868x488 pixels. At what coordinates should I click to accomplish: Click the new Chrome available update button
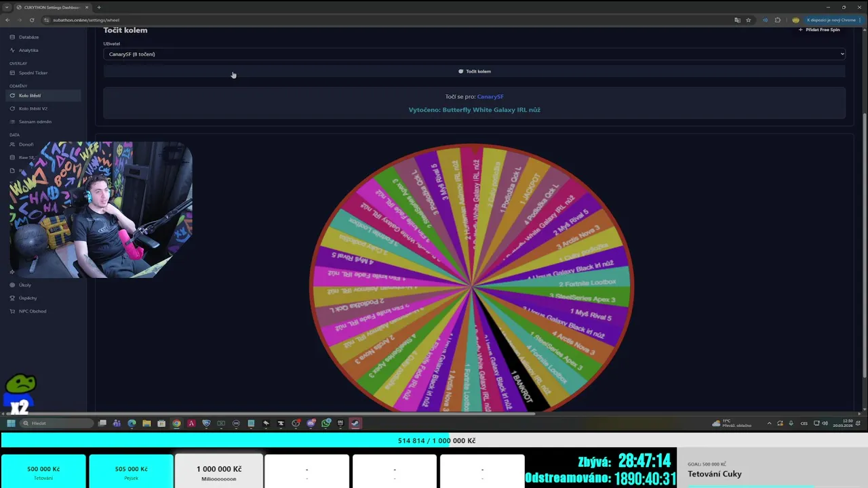833,20
